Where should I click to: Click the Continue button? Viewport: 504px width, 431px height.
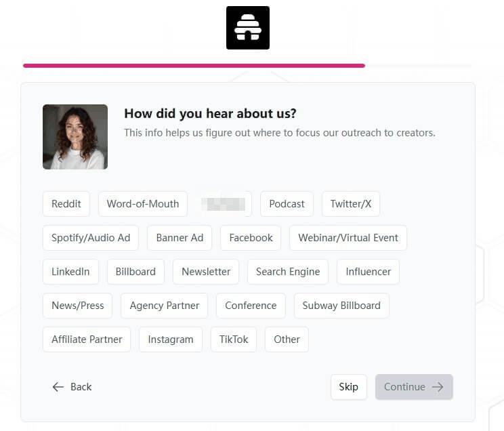414,387
